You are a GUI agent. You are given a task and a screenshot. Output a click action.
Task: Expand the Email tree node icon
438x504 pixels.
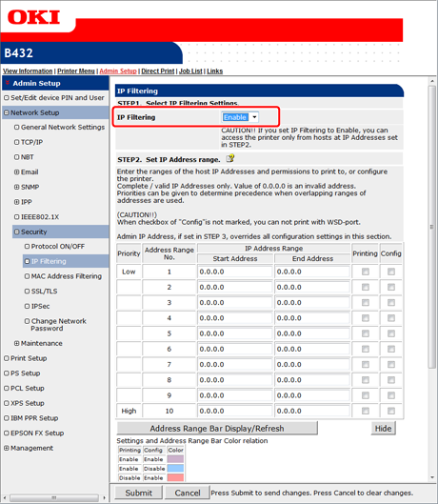click(17, 171)
